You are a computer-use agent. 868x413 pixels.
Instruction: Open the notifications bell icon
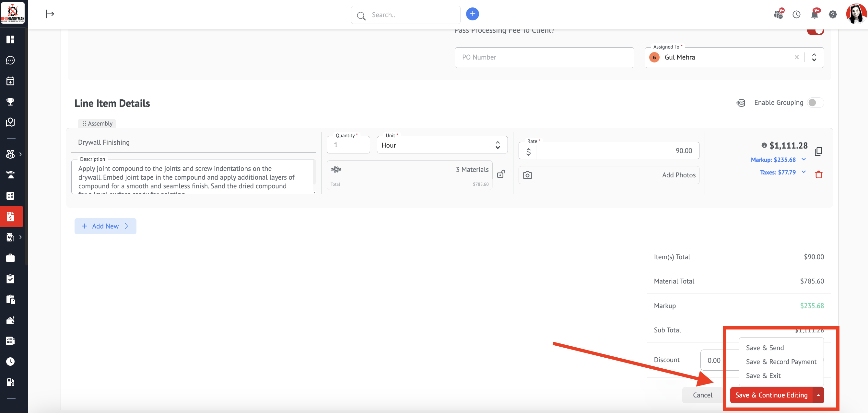[815, 15]
